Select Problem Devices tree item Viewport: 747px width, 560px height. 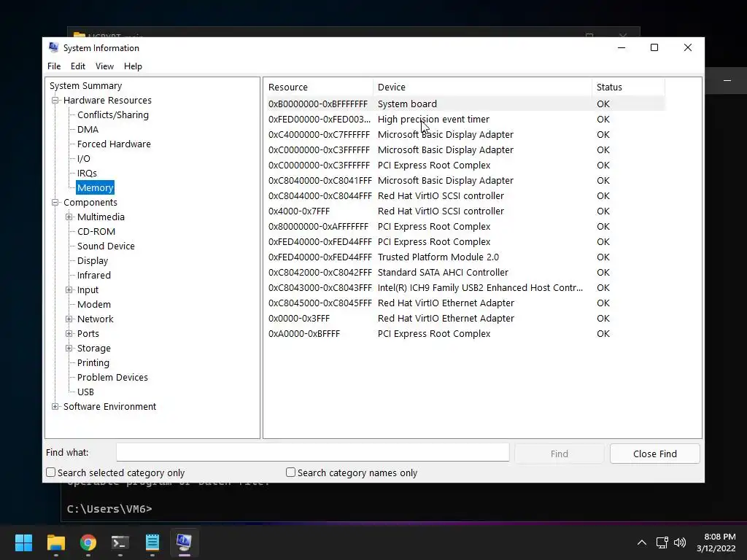click(112, 378)
